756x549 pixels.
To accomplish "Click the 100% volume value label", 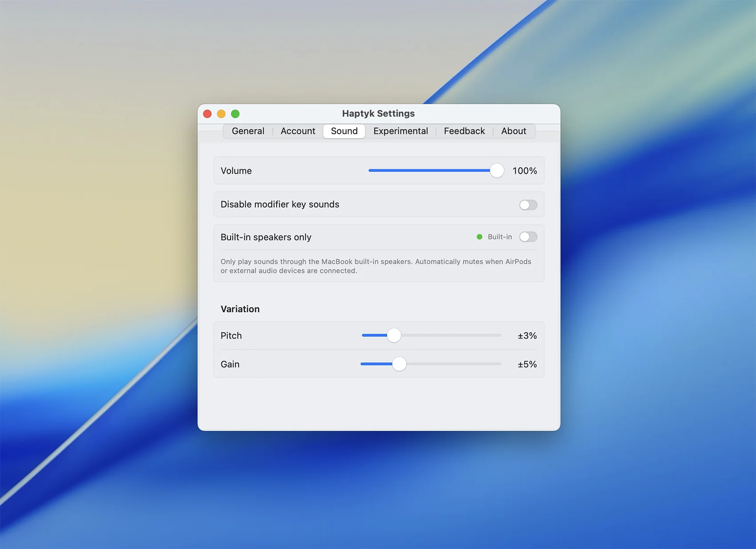I will click(524, 171).
